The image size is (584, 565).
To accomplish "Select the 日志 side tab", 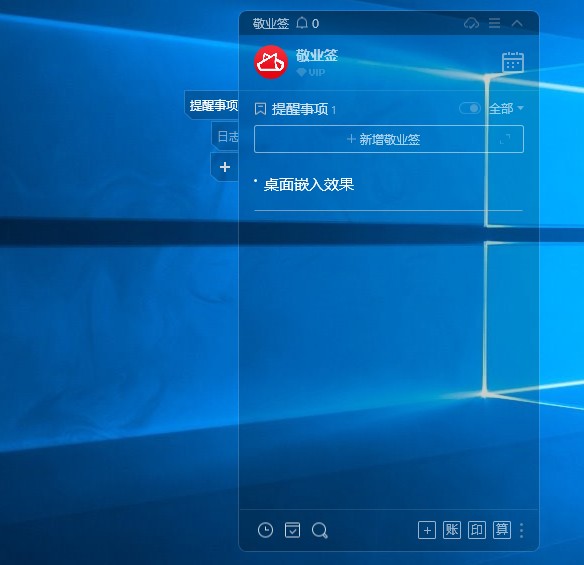I will click(226, 136).
